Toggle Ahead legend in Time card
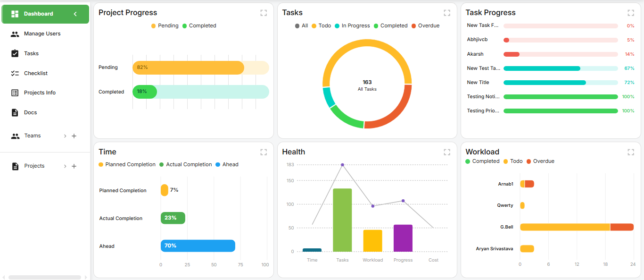 (x=227, y=165)
